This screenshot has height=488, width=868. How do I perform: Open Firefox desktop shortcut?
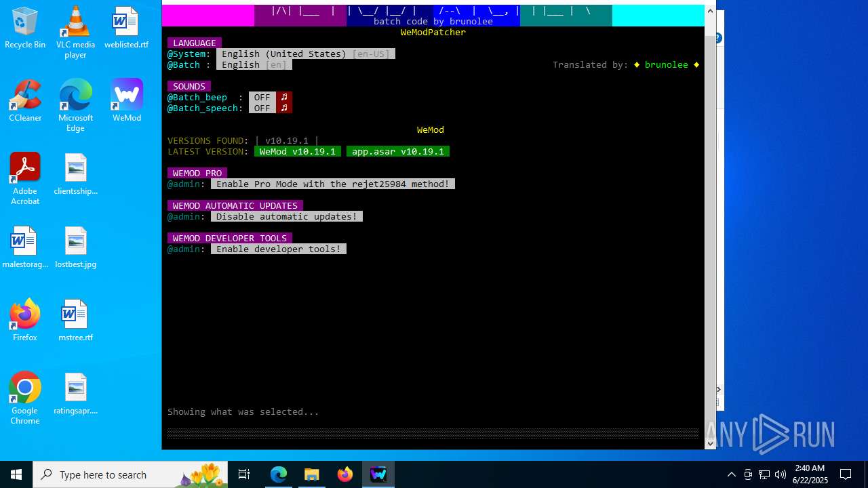[25, 321]
